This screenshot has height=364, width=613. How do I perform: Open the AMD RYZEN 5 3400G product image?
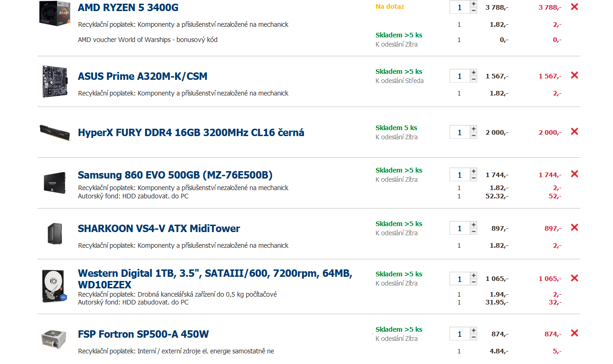click(x=55, y=12)
